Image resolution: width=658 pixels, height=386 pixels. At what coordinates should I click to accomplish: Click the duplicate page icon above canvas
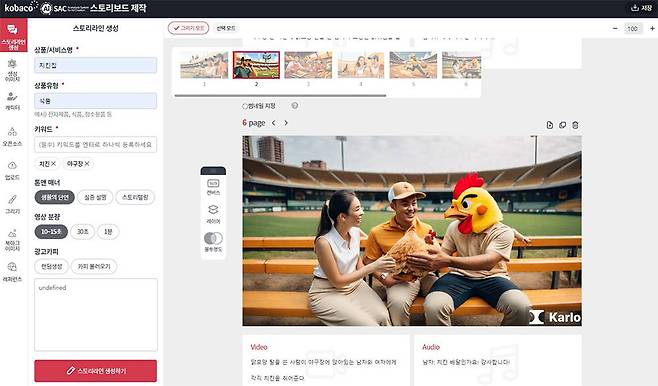[562, 125]
